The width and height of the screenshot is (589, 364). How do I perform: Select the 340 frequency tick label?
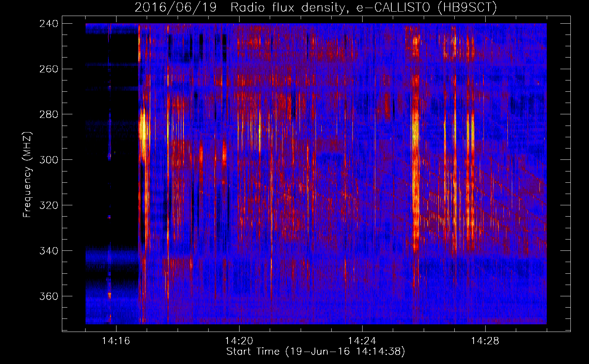click(49, 251)
